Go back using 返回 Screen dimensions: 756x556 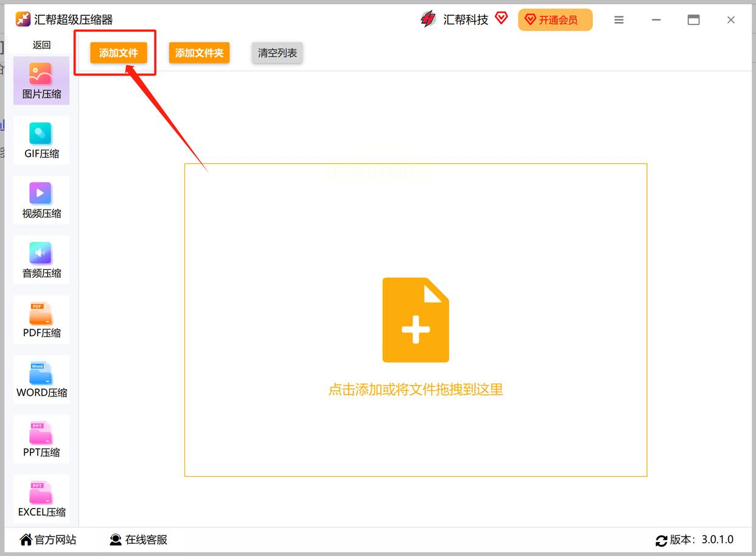pyautogui.click(x=41, y=45)
